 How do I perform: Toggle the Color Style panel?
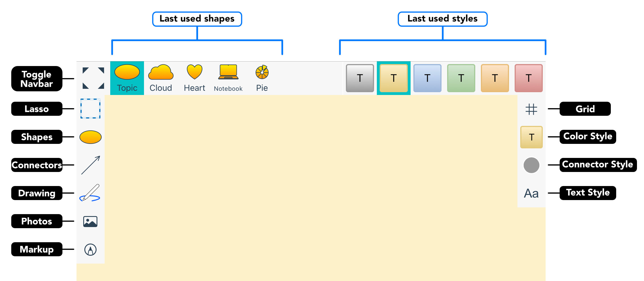click(531, 137)
